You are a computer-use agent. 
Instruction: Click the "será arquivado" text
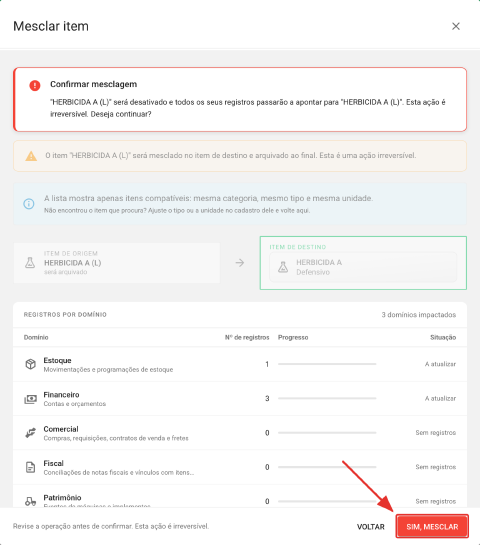pyautogui.click(x=65, y=272)
